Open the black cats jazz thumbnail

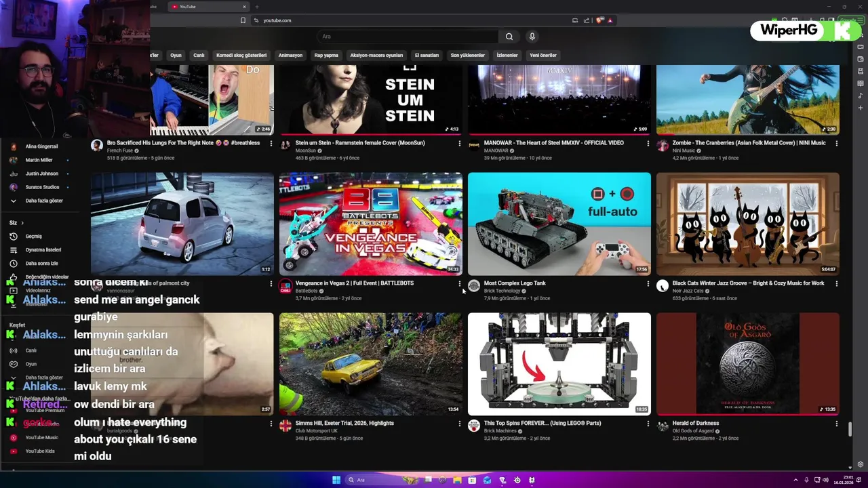point(748,224)
